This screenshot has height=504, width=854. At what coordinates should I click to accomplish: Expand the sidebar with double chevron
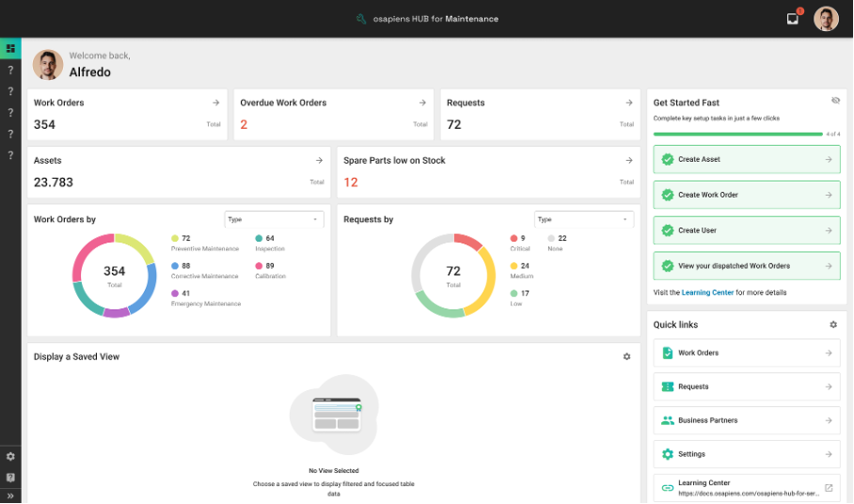(10, 496)
